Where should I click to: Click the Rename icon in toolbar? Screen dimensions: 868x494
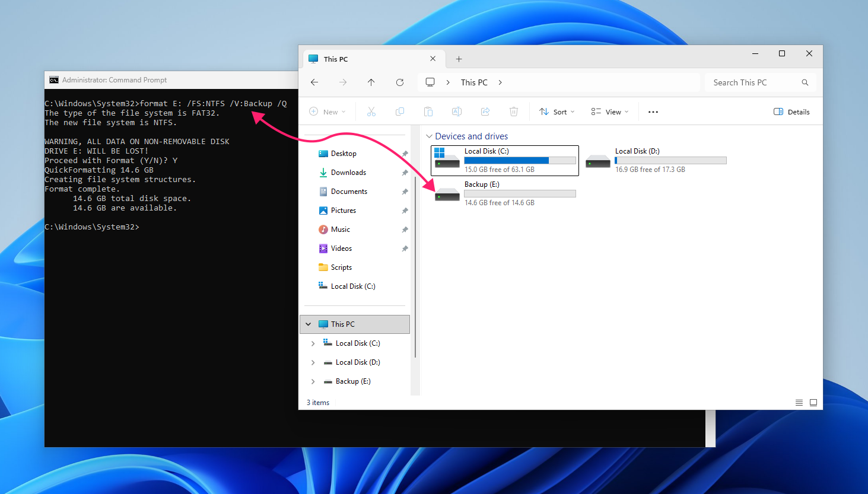pos(457,111)
